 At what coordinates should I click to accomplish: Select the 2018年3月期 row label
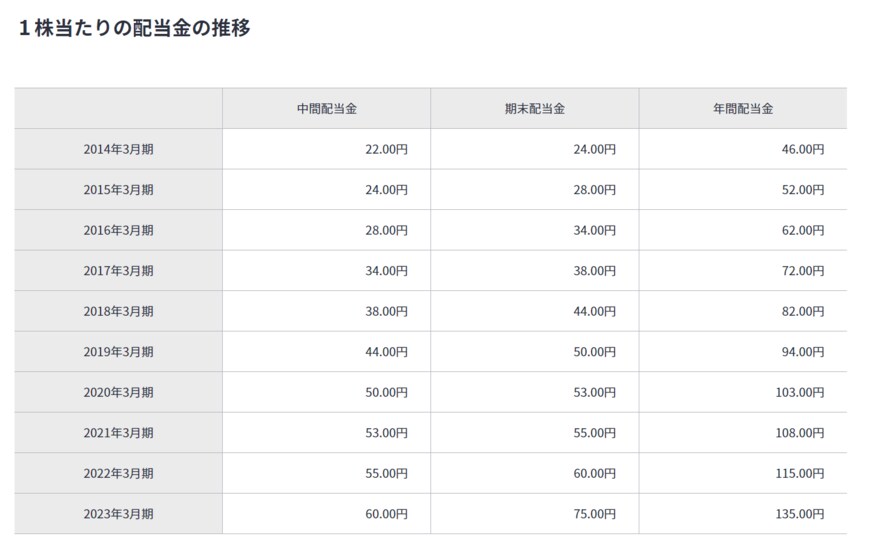pos(118,311)
